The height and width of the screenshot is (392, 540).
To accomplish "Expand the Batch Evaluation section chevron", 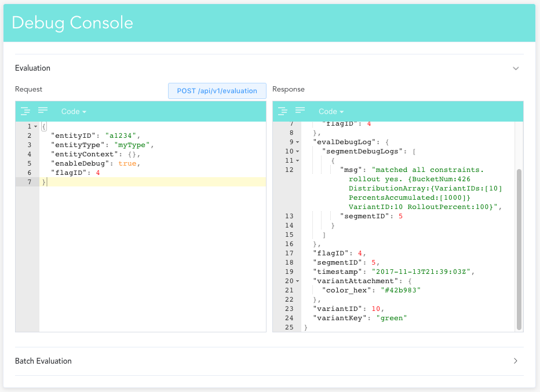I will coord(516,361).
